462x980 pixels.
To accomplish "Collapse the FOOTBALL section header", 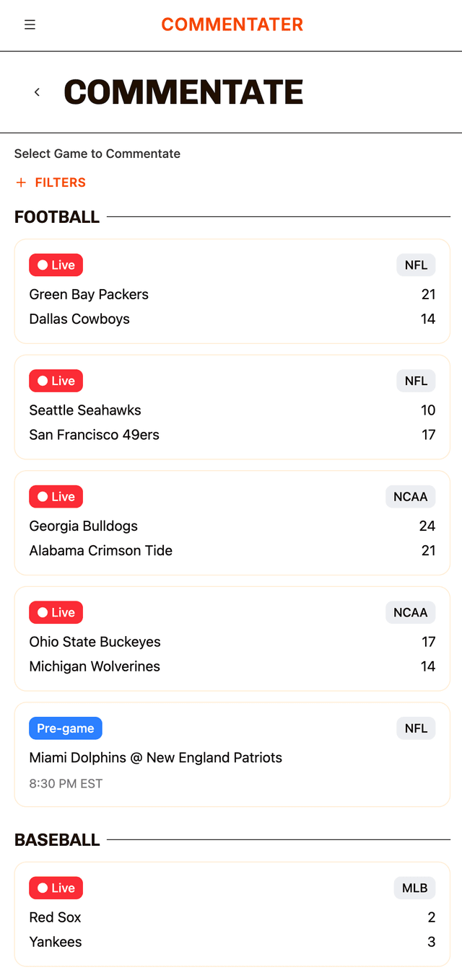I will 57,216.
